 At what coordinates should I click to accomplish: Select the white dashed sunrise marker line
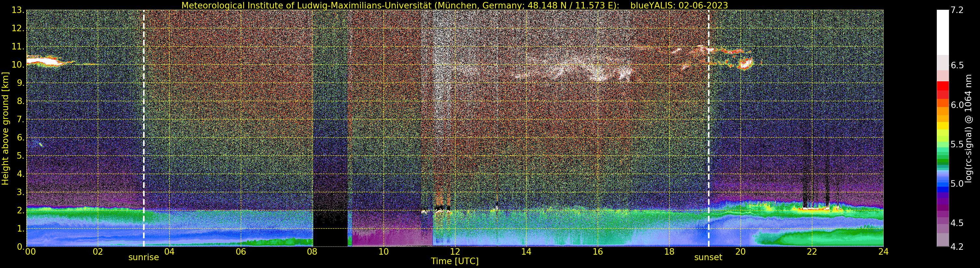click(144, 128)
